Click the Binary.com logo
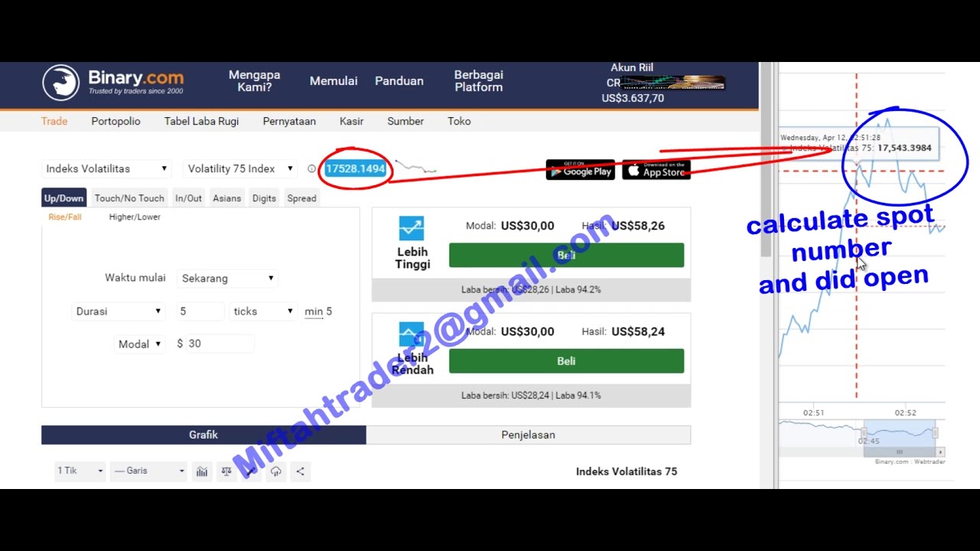 (x=113, y=82)
